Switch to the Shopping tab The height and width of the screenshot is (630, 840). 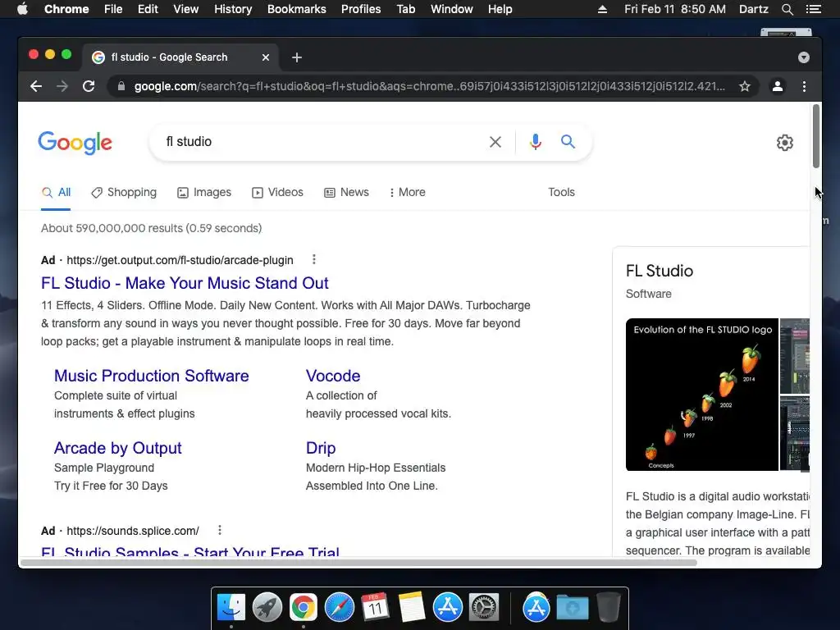(124, 192)
